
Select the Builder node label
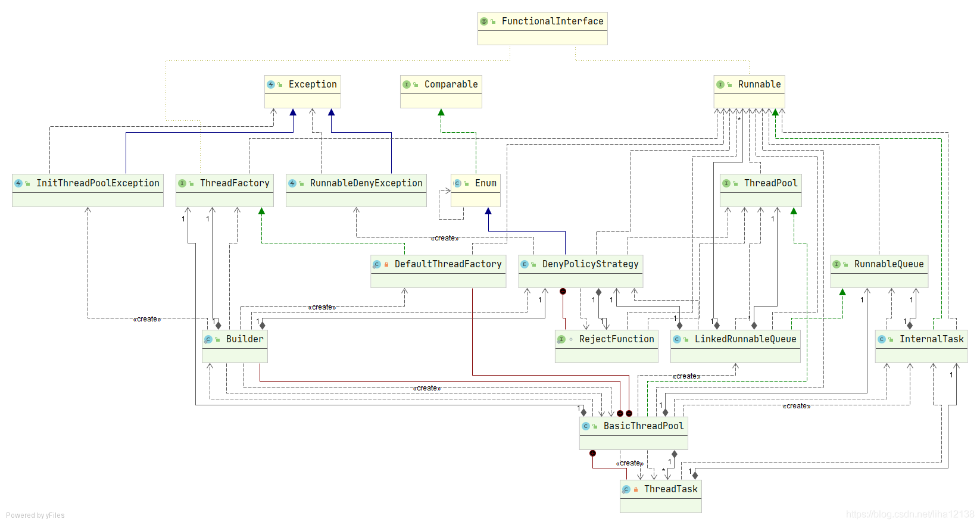(x=245, y=339)
